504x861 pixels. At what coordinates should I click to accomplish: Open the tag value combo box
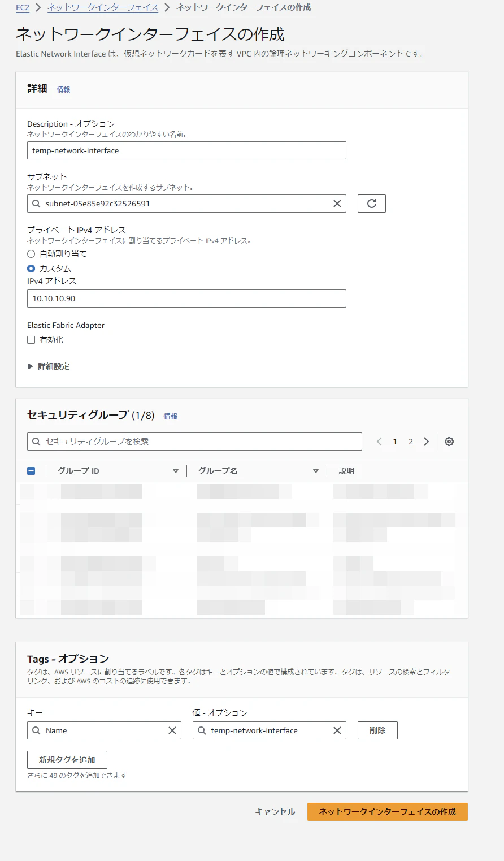pyautogui.click(x=269, y=730)
